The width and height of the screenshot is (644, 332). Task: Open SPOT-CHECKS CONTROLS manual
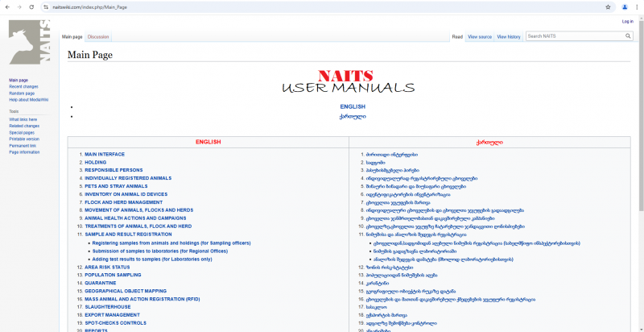115,323
